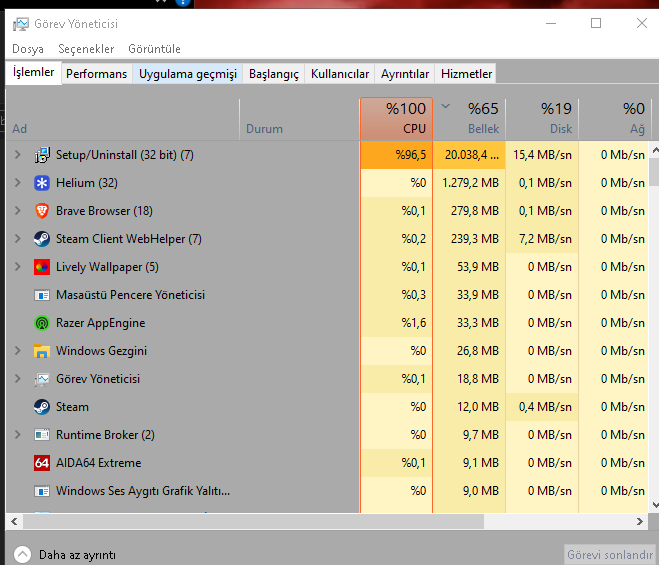The height and width of the screenshot is (565, 659).
Task: Click the Görev Yöneticisi row icon
Action: 42,379
